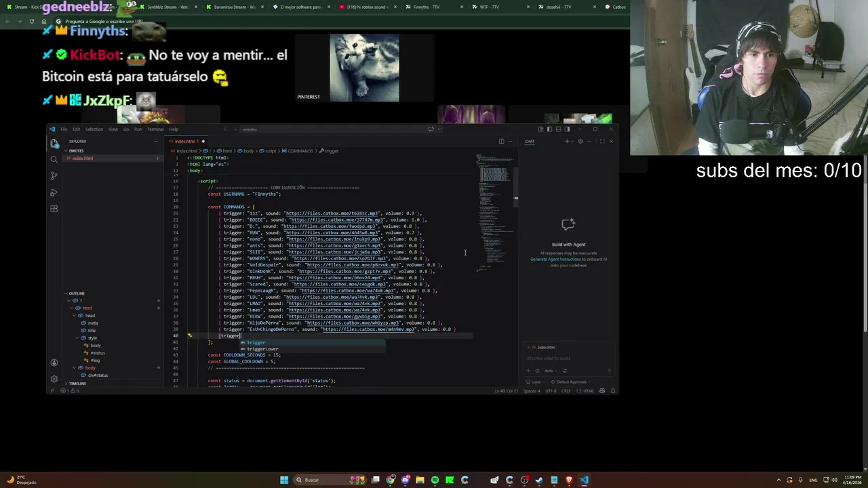This screenshot has width=868, height=488.
Task: Click Ln 40, Col 21 in the status bar
Action: (507, 391)
